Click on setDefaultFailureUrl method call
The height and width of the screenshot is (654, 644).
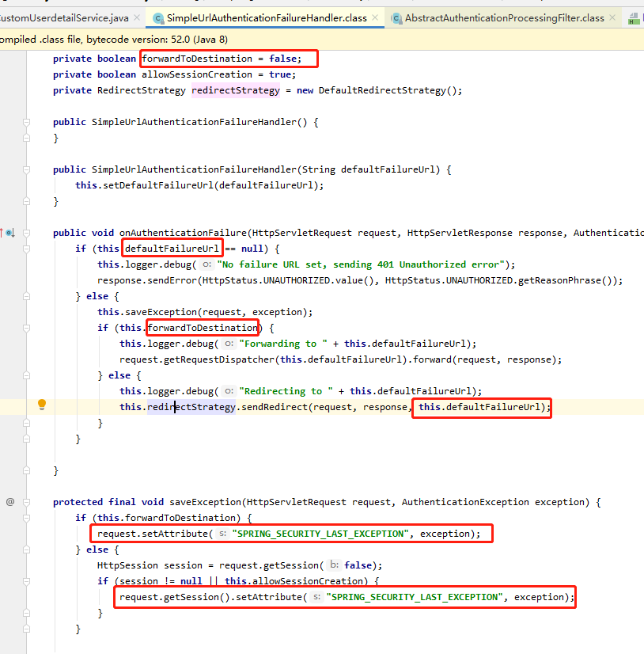pyautogui.click(x=158, y=185)
